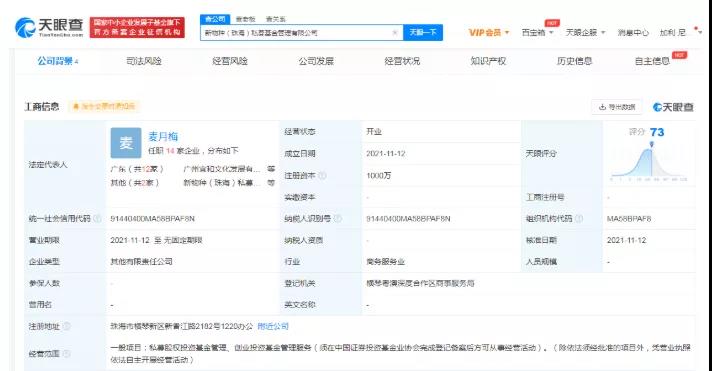Click the help icon beside 统一社会信用代码
The height and width of the screenshot is (371, 712).
click(x=97, y=218)
